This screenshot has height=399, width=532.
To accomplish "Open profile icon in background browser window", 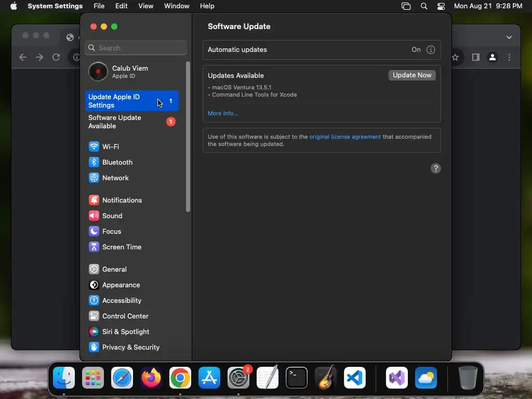I will [x=493, y=57].
